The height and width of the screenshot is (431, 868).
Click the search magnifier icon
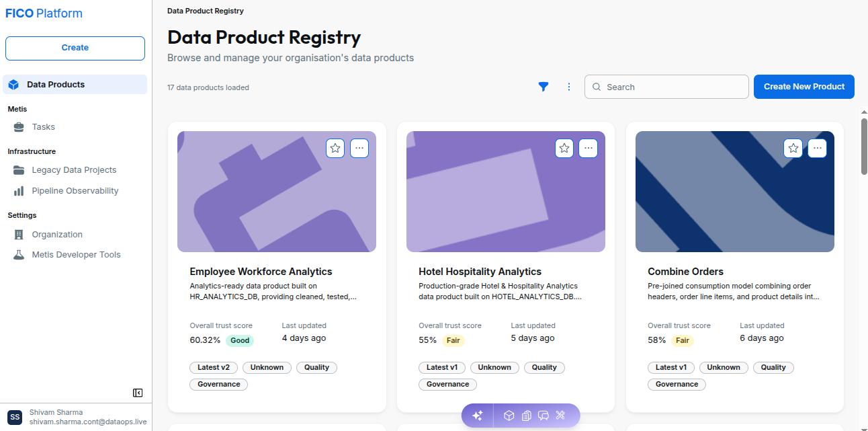(597, 87)
